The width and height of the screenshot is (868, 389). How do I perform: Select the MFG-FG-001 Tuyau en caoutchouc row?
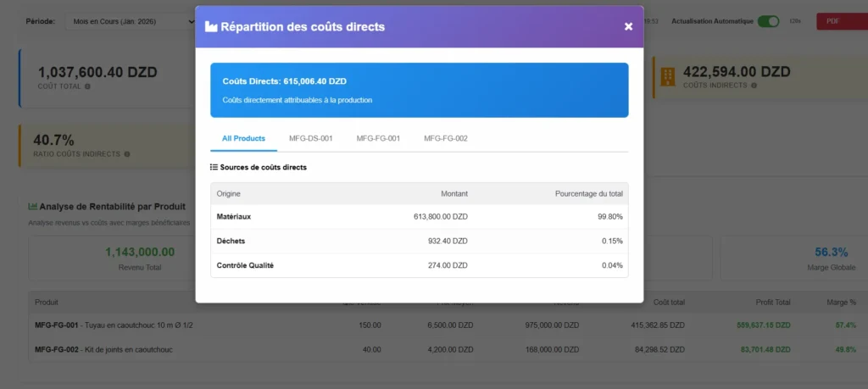(446, 325)
